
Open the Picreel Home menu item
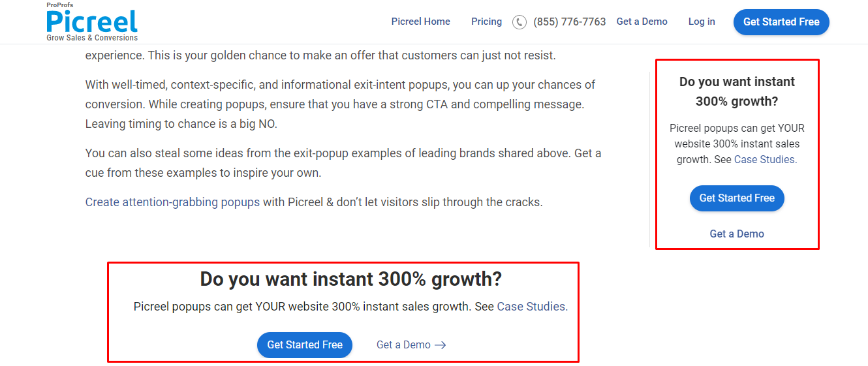pos(420,22)
